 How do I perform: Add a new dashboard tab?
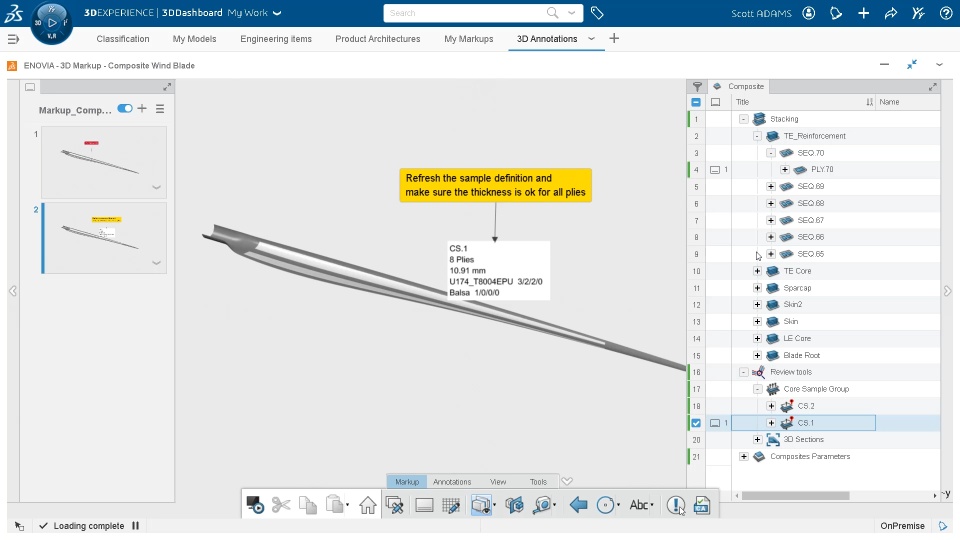614,39
